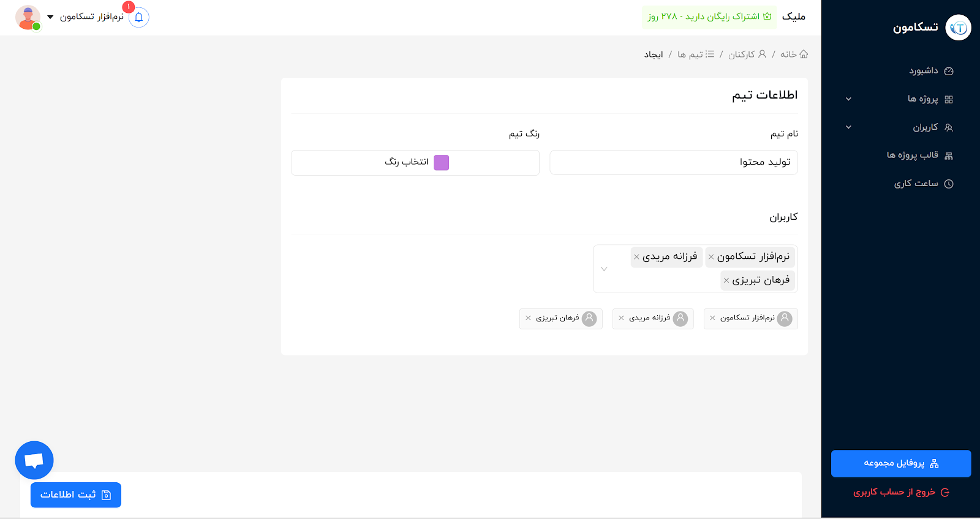The width and height of the screenshot is (980, 519).
Task: Remove نرم‌افزار تسکامون from the users field
Action: pos(711,257)
